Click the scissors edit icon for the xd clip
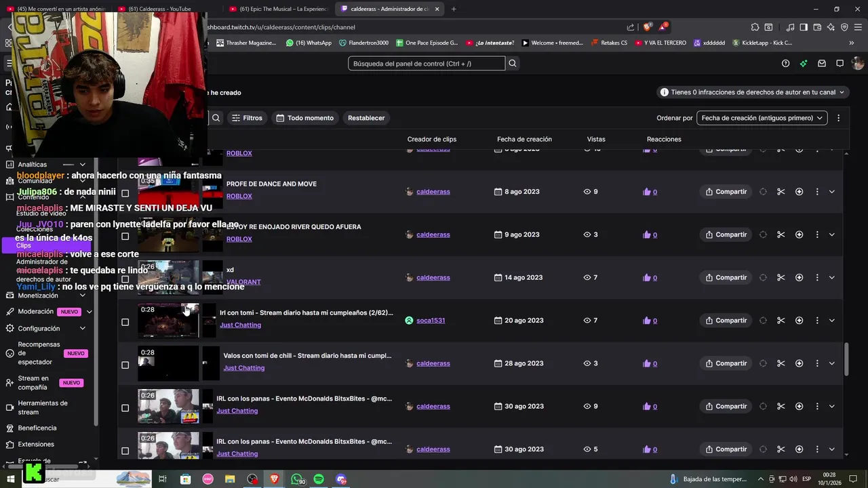This screenshot has height=488, width=868. [x=781, y=277]
